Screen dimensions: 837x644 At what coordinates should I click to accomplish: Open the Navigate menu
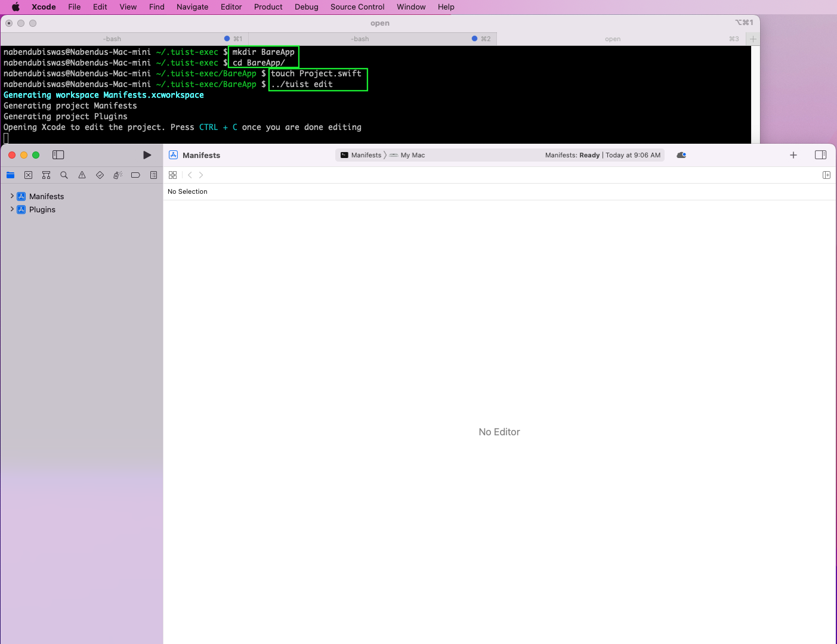coord(193,7)
